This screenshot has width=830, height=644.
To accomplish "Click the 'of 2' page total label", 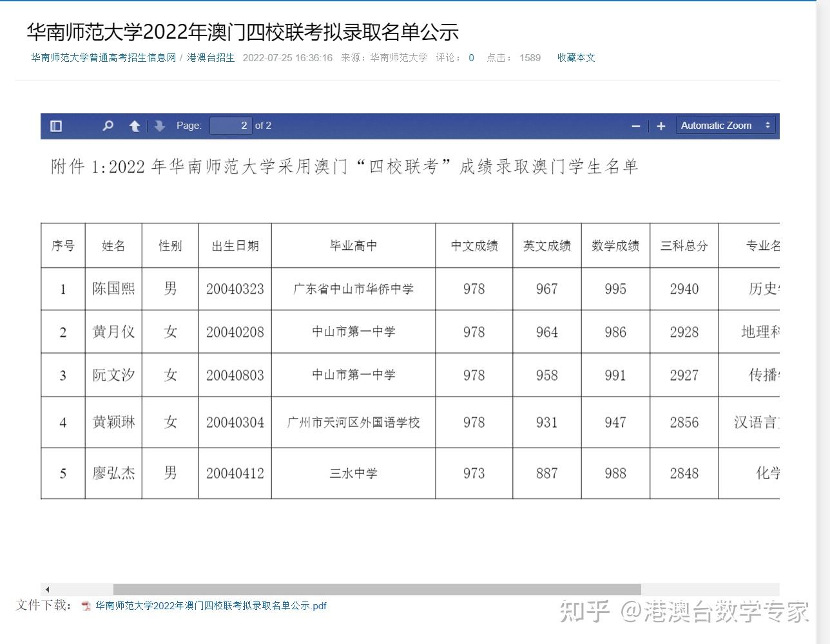I will [x=263, y=126].
